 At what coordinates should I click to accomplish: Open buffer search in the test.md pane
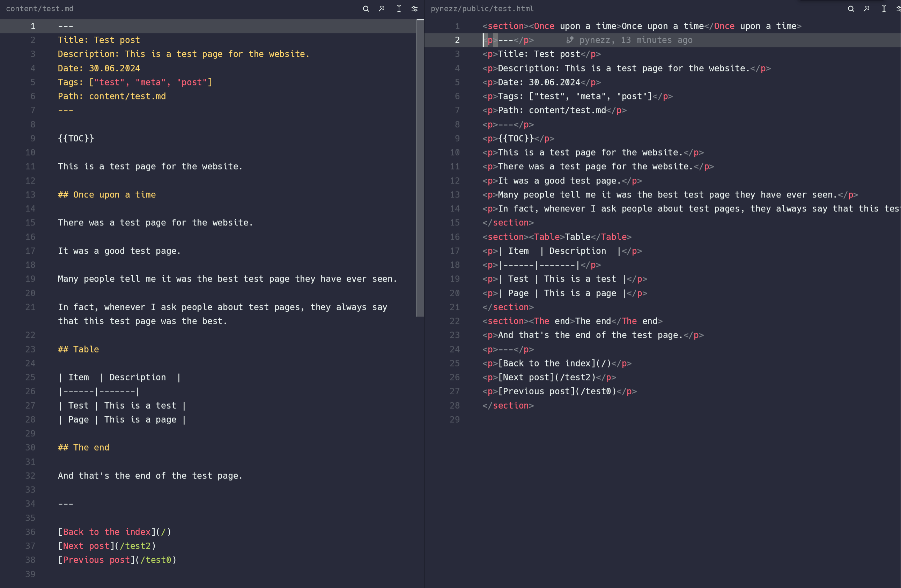tap(366, 9)
